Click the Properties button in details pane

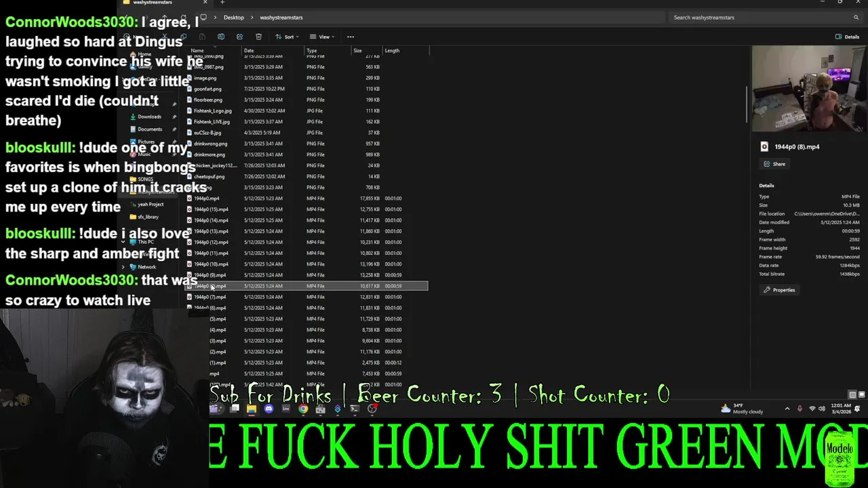779,290
